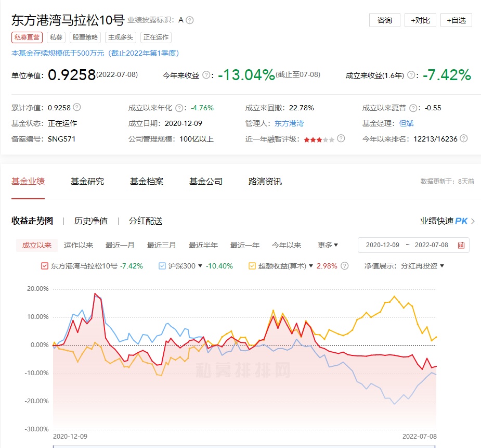Select 分红配送 sub-tab
Viewport: 481px width, 448px height.
pos(146,221)
